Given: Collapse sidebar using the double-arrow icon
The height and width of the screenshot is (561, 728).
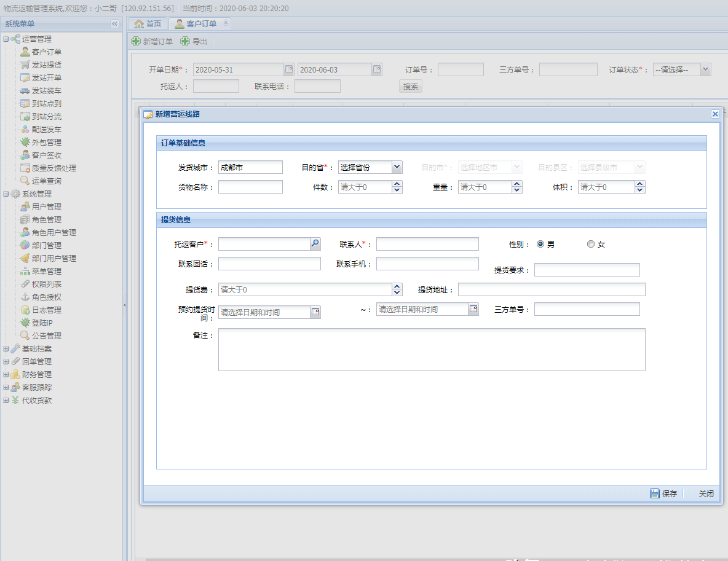Looking at the screenshot, I should coord(114,23).
